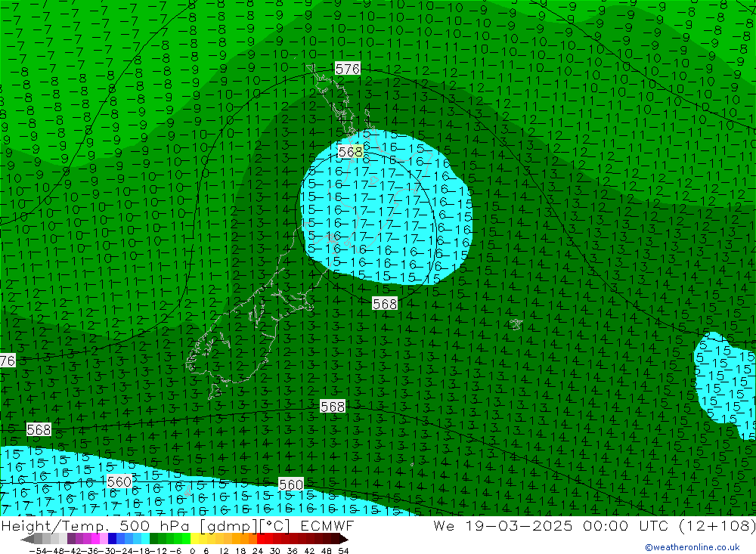The height and width of the screenshot is (554, 756).
Task: Select the highlighted 568 label on North Island
Action: (350, 152)
